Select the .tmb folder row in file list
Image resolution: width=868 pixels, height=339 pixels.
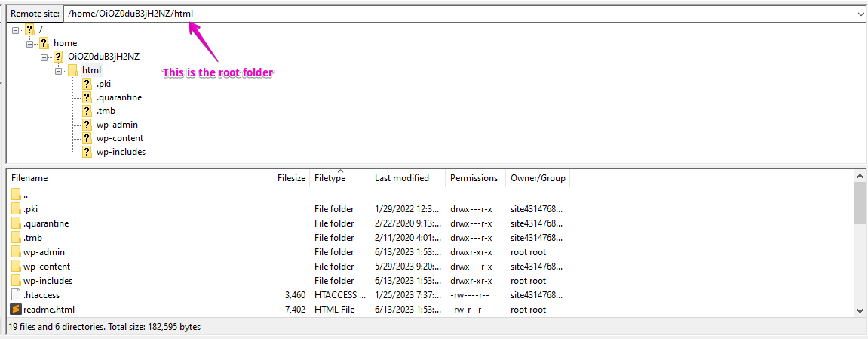pyautogui.click(x=288, y=238)
